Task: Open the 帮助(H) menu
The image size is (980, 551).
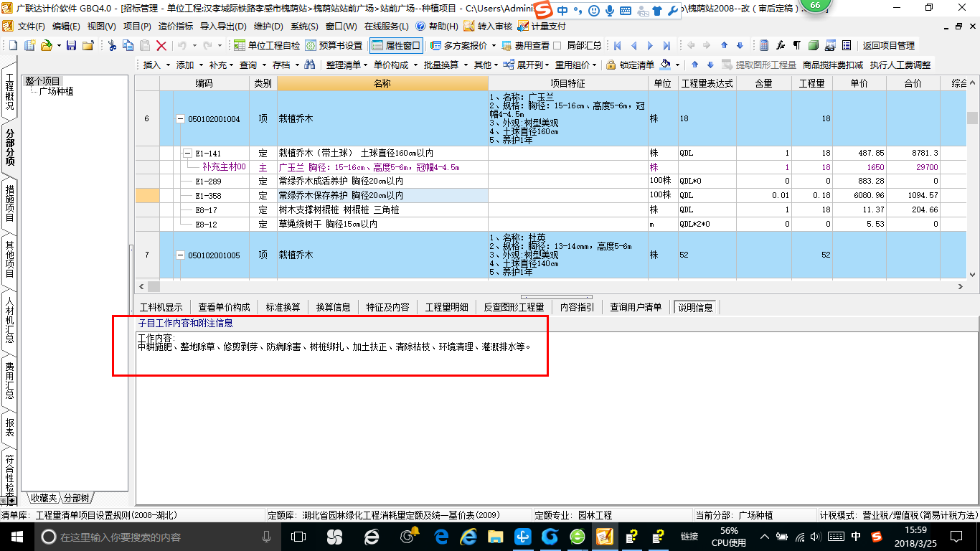Action: 438,27
